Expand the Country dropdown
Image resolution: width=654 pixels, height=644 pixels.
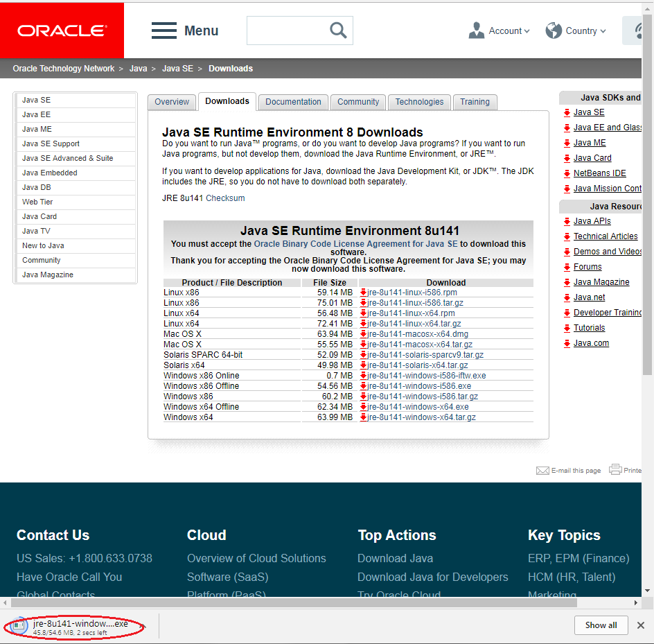click(x=576, y=31)
